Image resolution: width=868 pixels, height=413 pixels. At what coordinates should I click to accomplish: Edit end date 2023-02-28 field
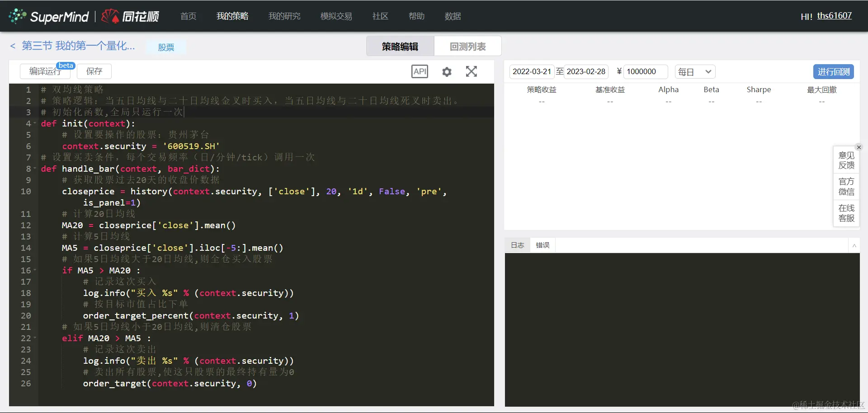(586, 72)
